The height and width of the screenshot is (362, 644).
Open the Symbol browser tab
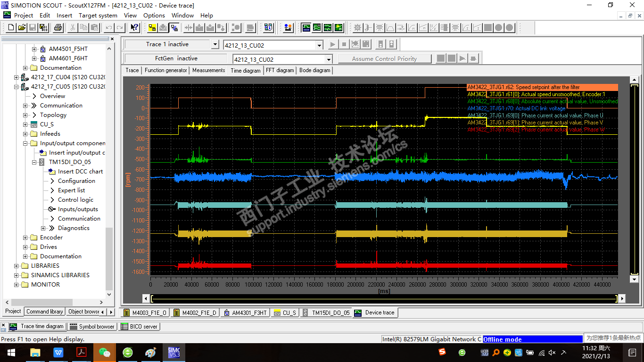click(92, 326)
